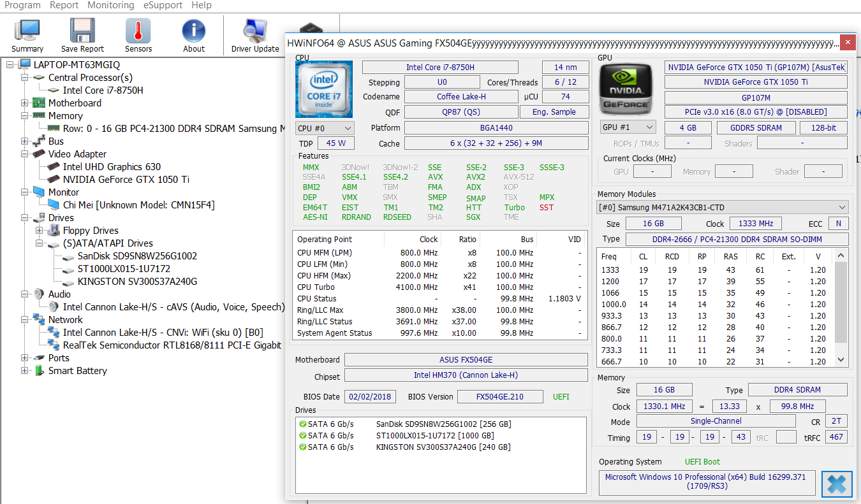Open the Program menu
861x504 pixels.
tap(22, 5)
